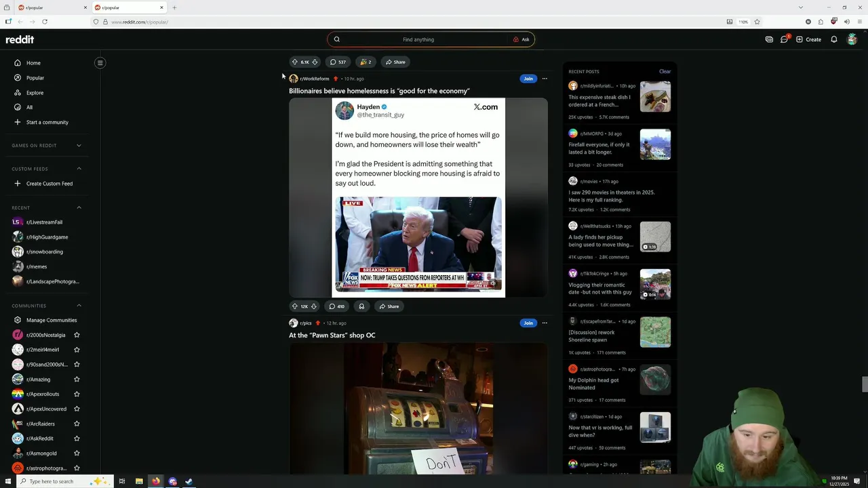Open options menu for r/WorkReform post
Image resolution: width=868 pixels, height=488 pixels.
coord(545,79)
